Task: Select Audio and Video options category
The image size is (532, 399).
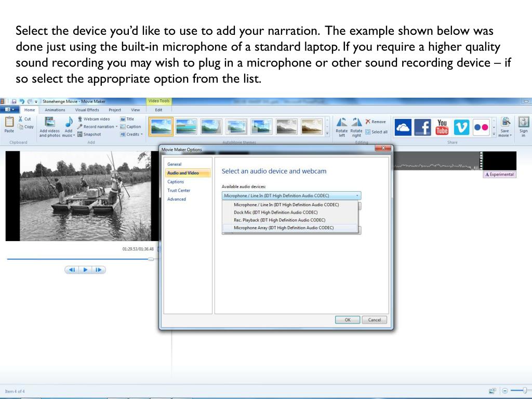Action: [x=188, y=173]
